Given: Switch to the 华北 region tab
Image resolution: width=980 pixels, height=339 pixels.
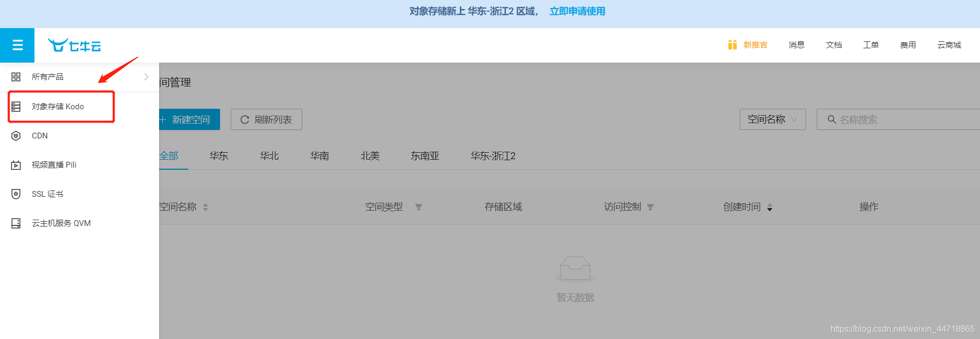Looking at the screenshot, I should pyautogui.click(x=269, y=156).
